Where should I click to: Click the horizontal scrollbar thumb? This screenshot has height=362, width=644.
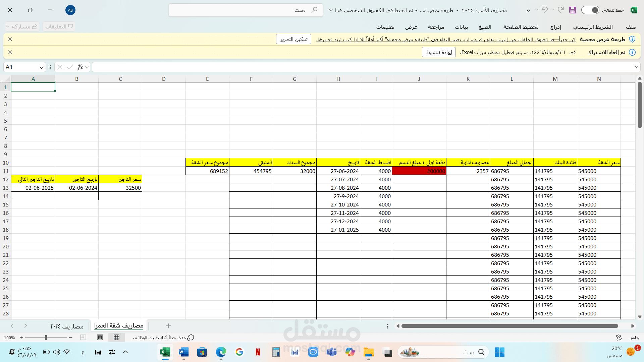click(509, 326)
